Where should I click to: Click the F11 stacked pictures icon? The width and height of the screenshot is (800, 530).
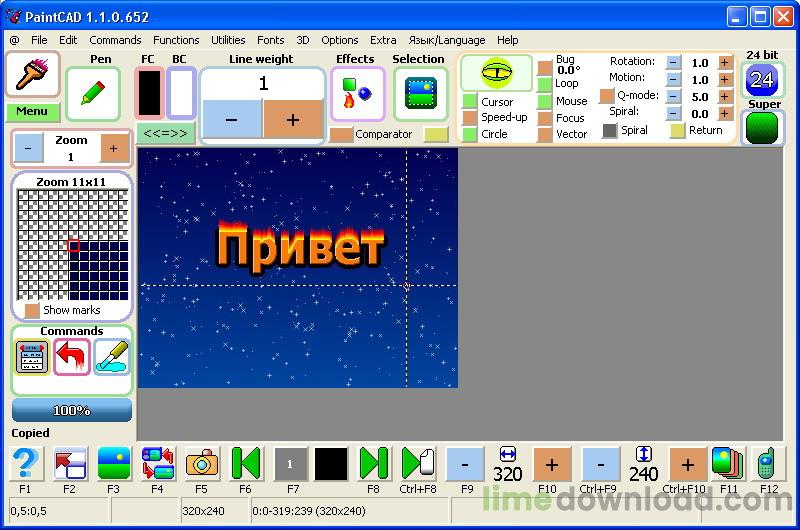(729, 464)
